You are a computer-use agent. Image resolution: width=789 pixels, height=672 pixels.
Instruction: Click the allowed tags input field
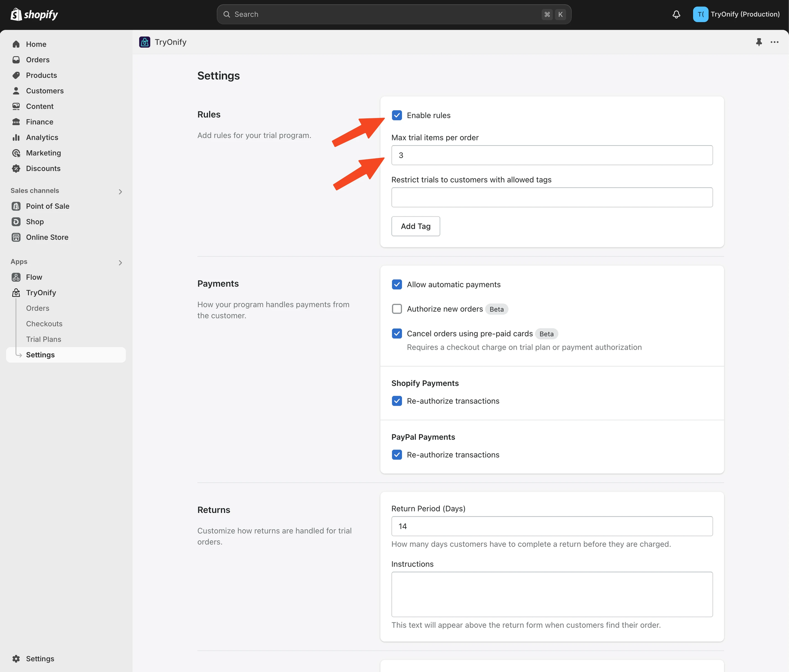coord(552,197)
